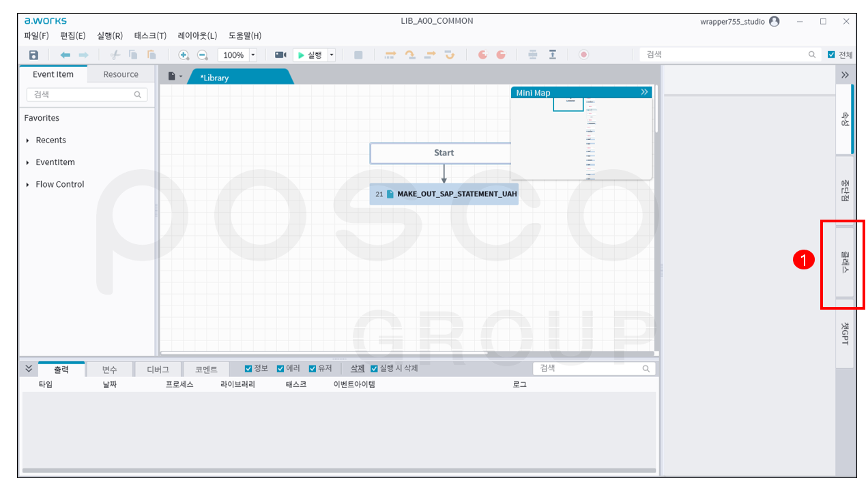Screen dimensions: 868x487
Task: Click the new file icon beside Library tab
Action: coord(173,77)
